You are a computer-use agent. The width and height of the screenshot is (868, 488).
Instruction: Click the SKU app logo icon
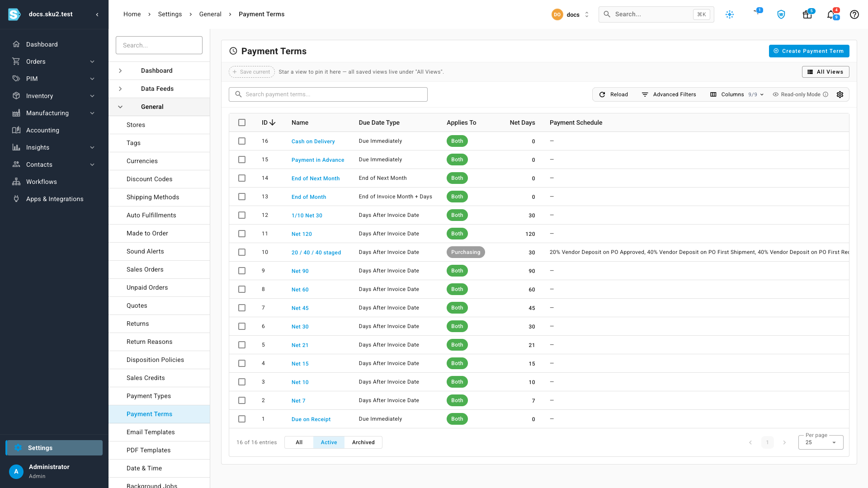coord(14,14)
